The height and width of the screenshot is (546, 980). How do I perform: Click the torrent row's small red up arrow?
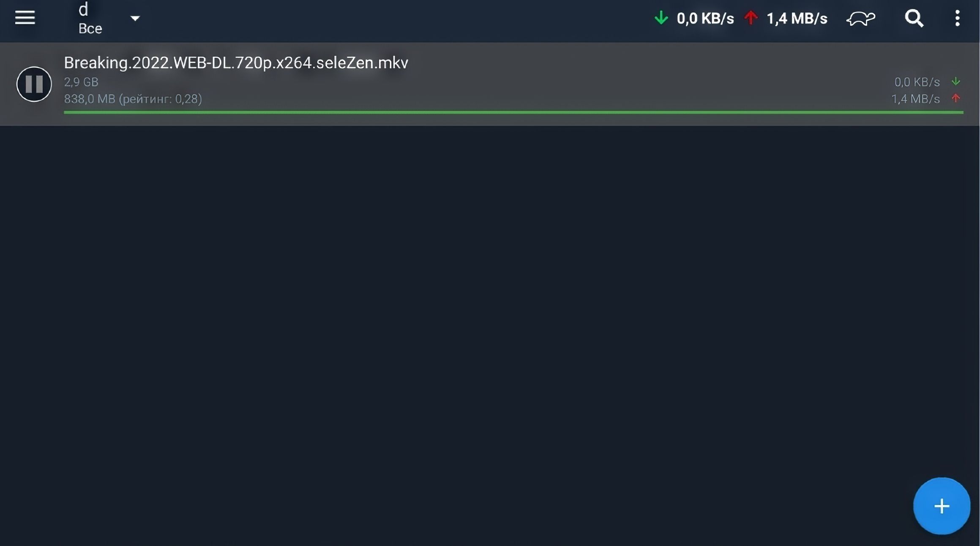tap(955, 98)
